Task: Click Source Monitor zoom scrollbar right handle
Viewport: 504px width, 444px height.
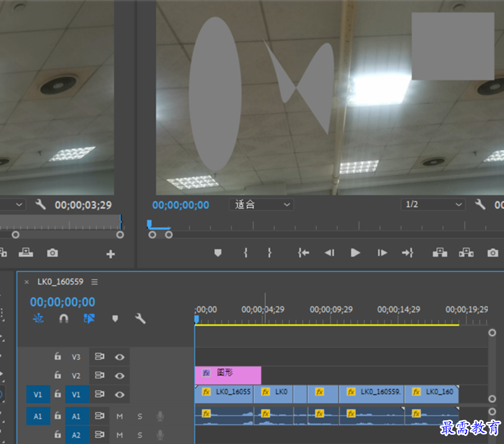Action: click(x=120, y=235)
